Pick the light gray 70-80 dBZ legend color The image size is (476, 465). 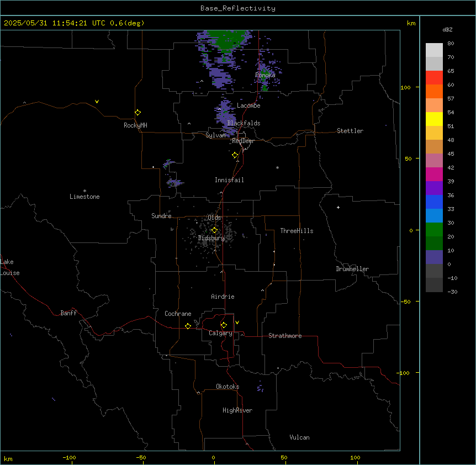(434, 50)
